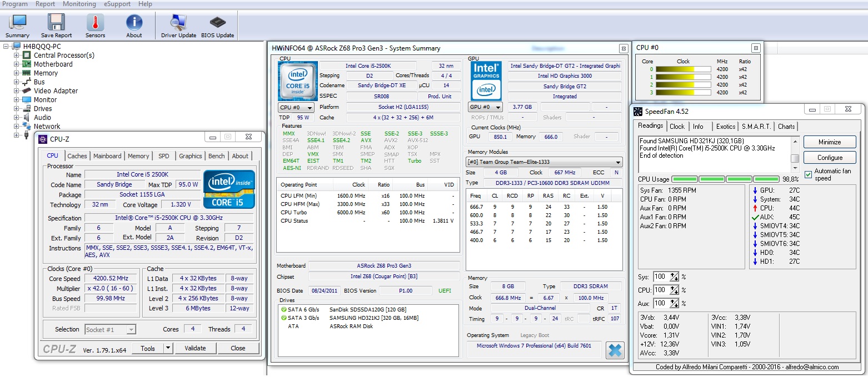Collapse the H4BQQQ-PC root node
This screenshot has height=377, width=868.
(6, 46)
